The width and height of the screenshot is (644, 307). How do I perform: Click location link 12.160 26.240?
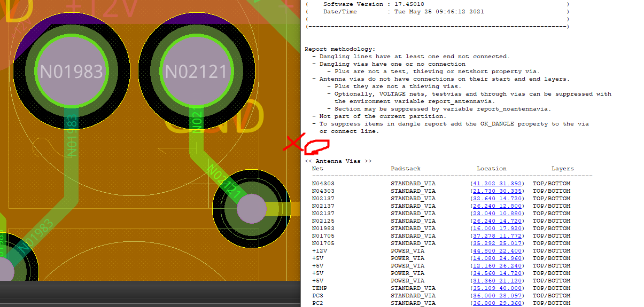point(498,265)
